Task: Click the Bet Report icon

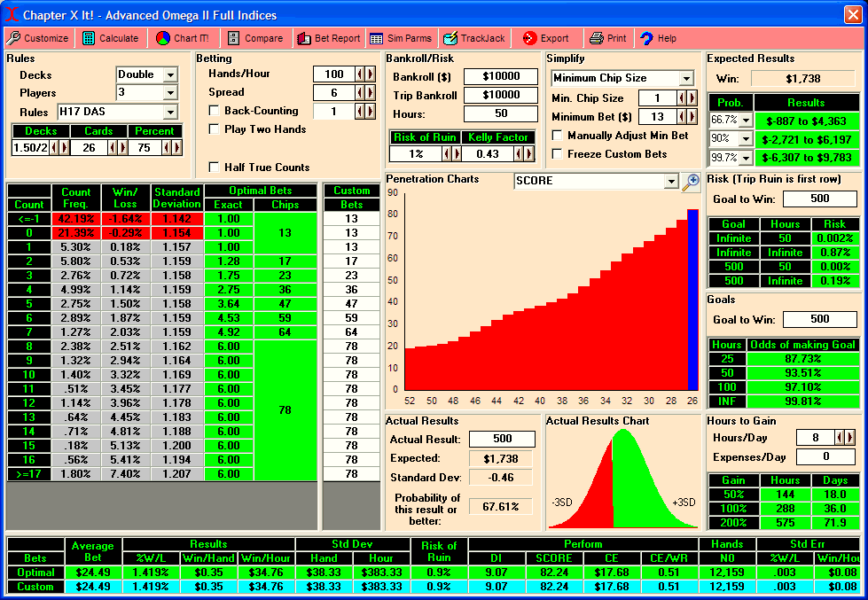Action: 304,38
